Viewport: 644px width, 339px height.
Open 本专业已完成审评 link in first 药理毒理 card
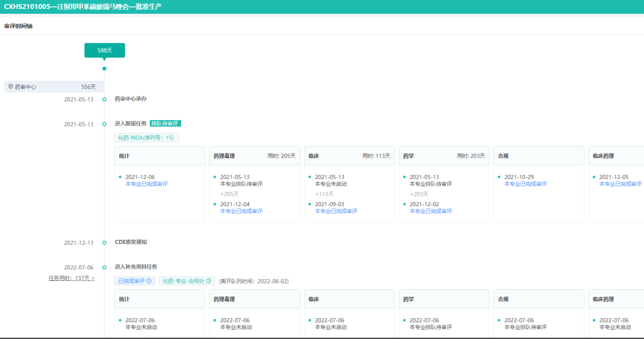tap(241, 211)
